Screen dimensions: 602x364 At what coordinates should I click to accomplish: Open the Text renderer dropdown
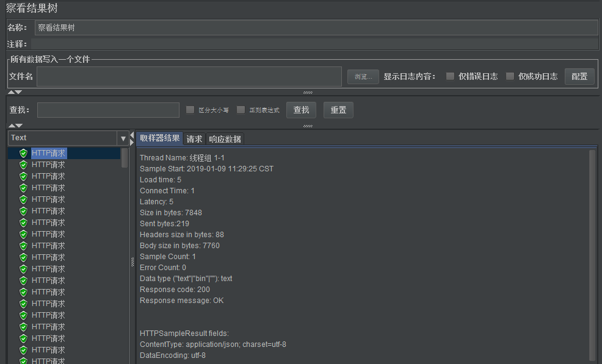click(x=123, y=138)
